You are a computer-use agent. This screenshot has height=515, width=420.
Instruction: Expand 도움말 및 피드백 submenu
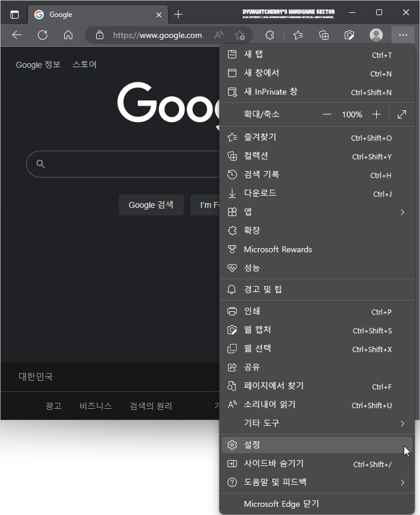317,482
